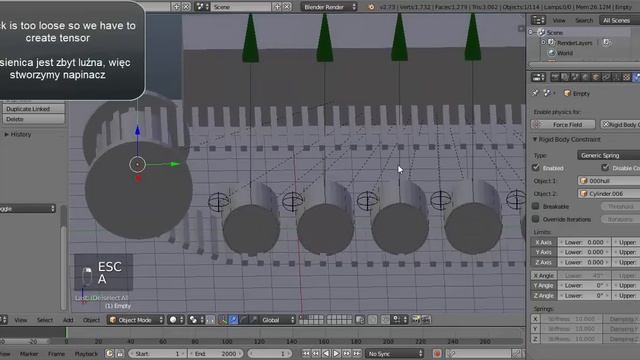640x360 pixels.
Task: Switch to Texture properties checker icon
Action: pos(627,77)
